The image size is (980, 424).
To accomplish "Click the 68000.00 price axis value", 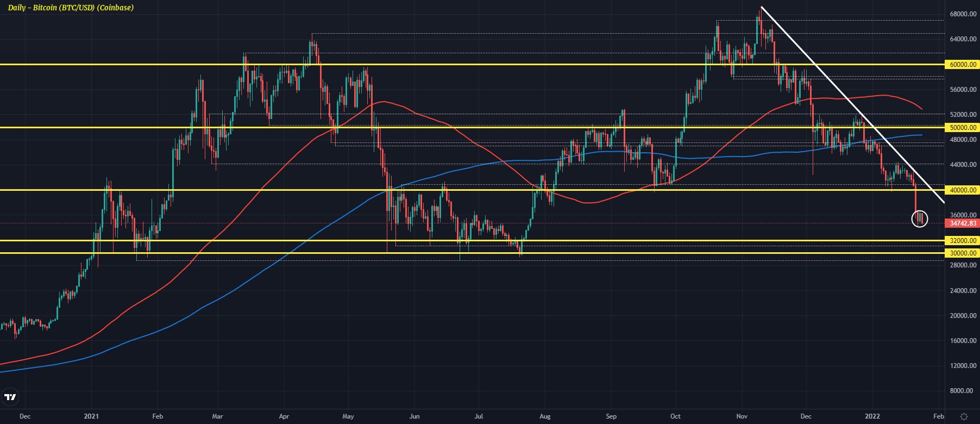I will [963, 14].
